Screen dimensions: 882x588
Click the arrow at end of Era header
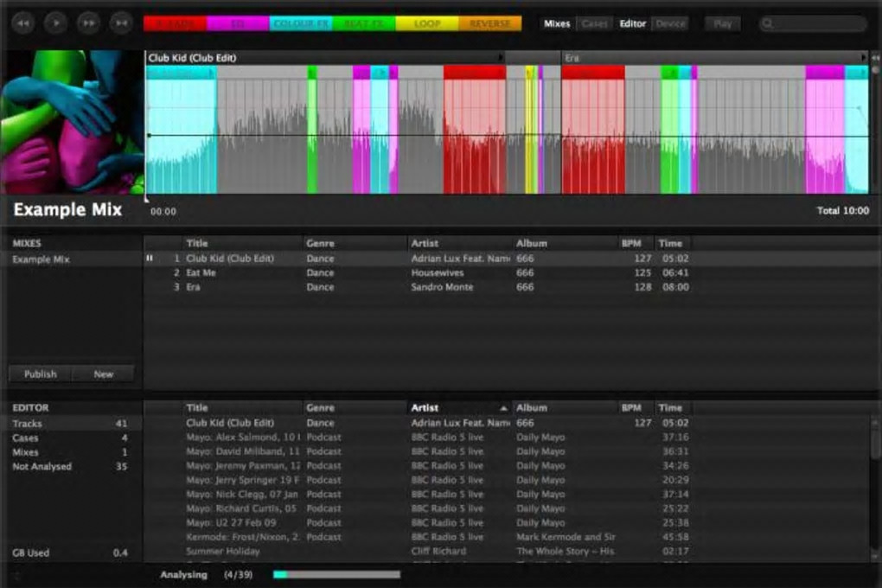coord(862,58)
